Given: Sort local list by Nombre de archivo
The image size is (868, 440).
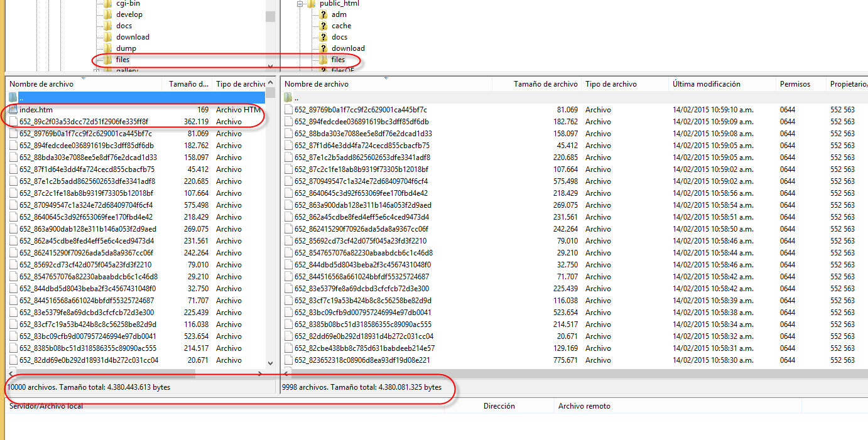Looking at the screenshot, I should click(x=41, y=84).
